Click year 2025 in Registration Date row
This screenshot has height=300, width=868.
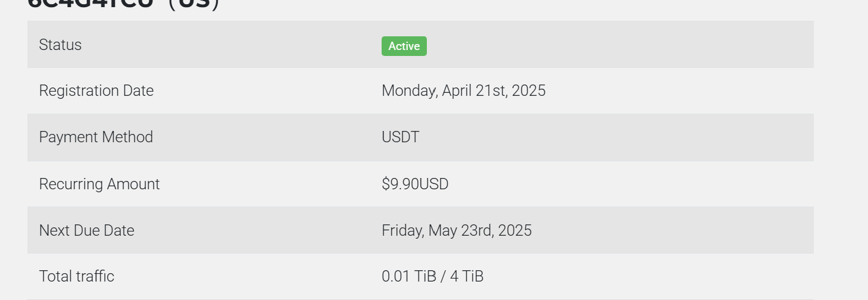coord(529,91)
